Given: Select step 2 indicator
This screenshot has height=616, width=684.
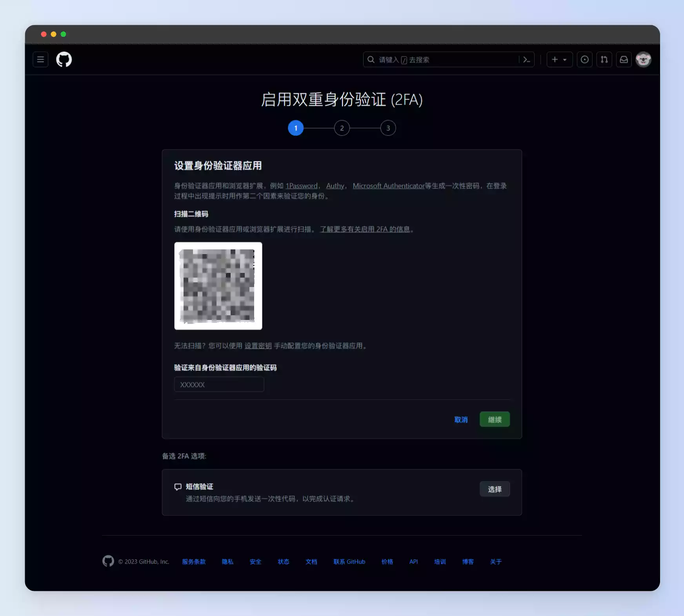Looking at the screenshot, I should (342, 128).
